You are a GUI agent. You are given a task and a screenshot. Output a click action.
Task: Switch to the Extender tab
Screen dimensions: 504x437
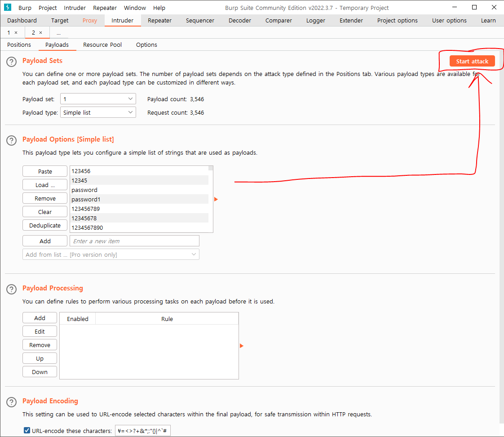tap(351, 20)
